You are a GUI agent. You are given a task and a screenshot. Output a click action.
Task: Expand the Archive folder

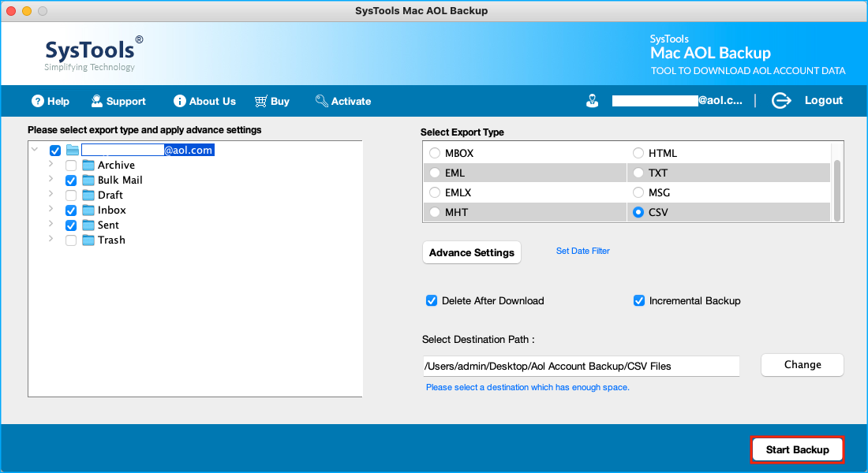(x=51, y=164)
